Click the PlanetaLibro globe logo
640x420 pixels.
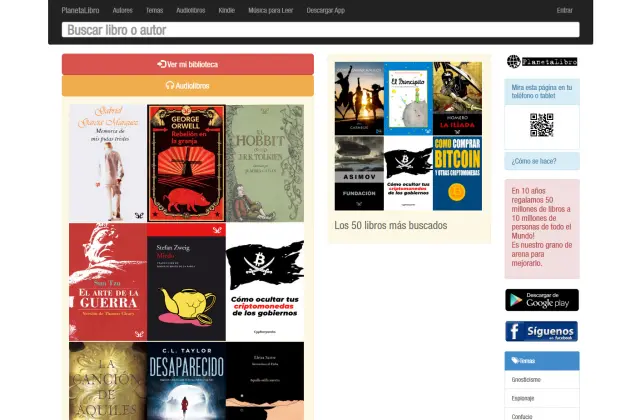pos(541,62)
